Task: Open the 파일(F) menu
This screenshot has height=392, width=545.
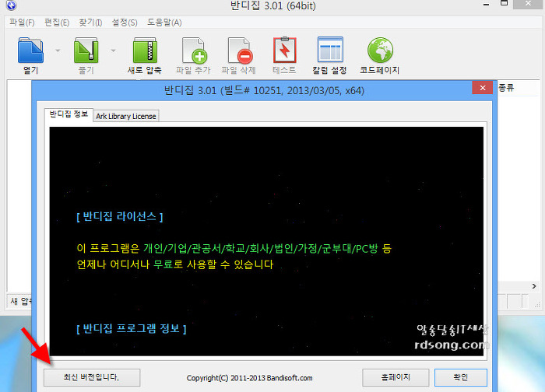Action: [21, 22]
